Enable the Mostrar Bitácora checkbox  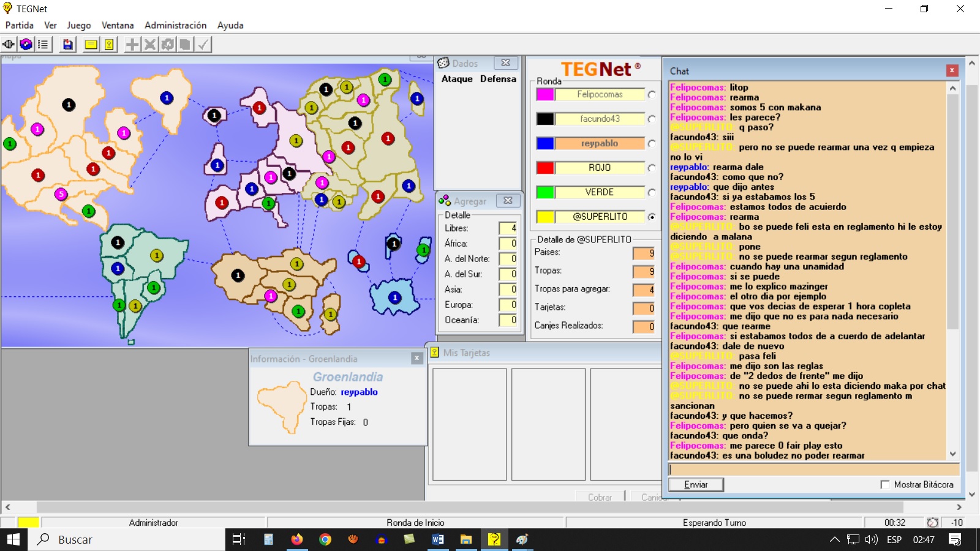(884, 484)
